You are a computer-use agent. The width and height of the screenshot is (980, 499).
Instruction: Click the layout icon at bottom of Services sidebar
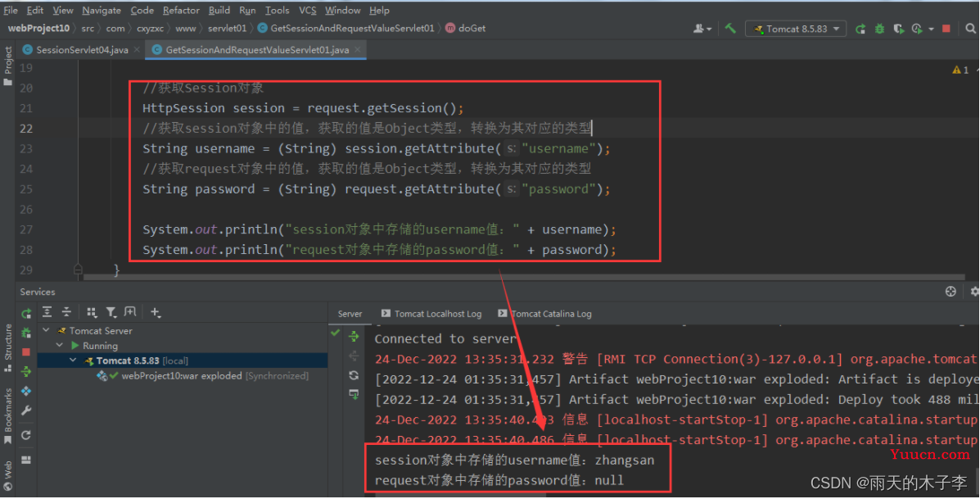coord(26,460)
